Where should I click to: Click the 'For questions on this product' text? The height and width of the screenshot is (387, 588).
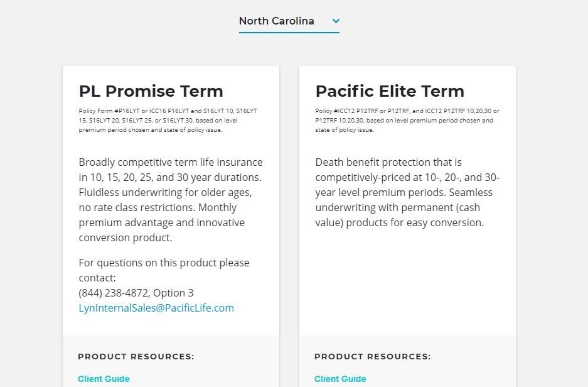164,270
